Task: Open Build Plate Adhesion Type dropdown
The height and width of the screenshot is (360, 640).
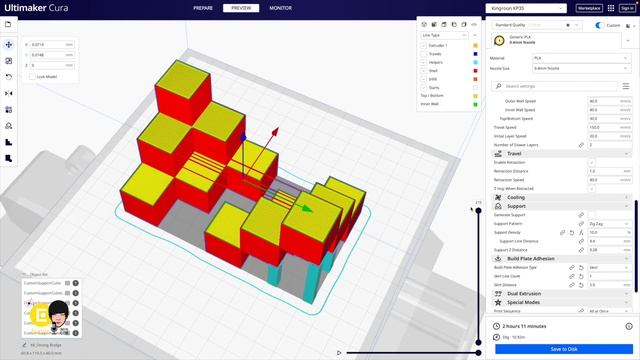Action: 609,268
